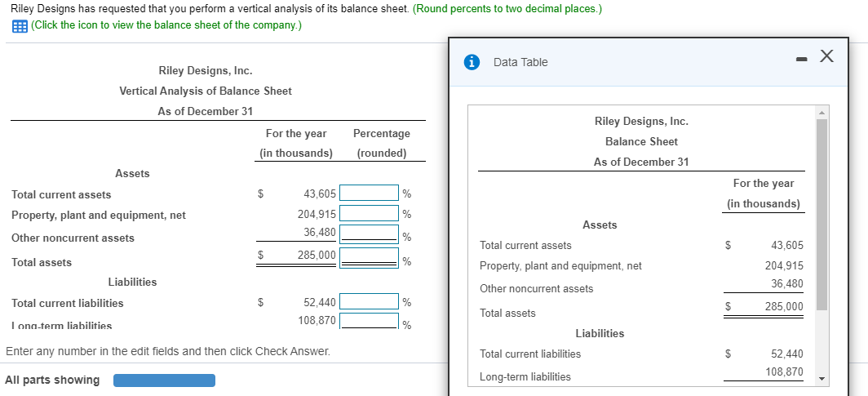This screenshot has width=868, height=396.
Task: Click the 'Balance Sheet' heading in Data Table
Action: (641, 141)
